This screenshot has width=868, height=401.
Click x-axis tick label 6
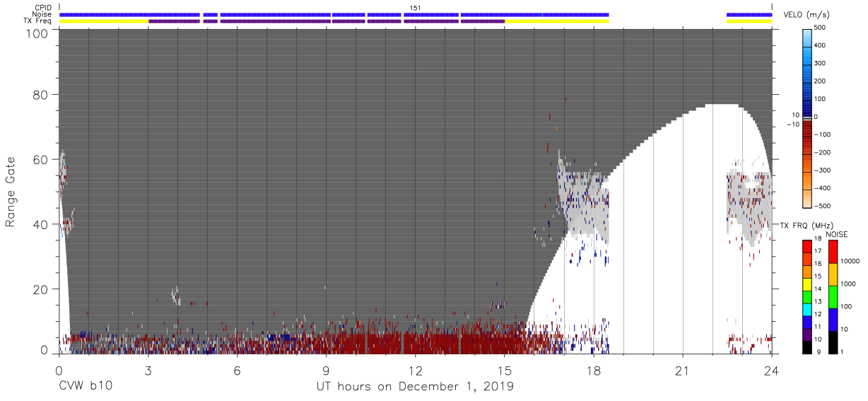coord(237,370)
